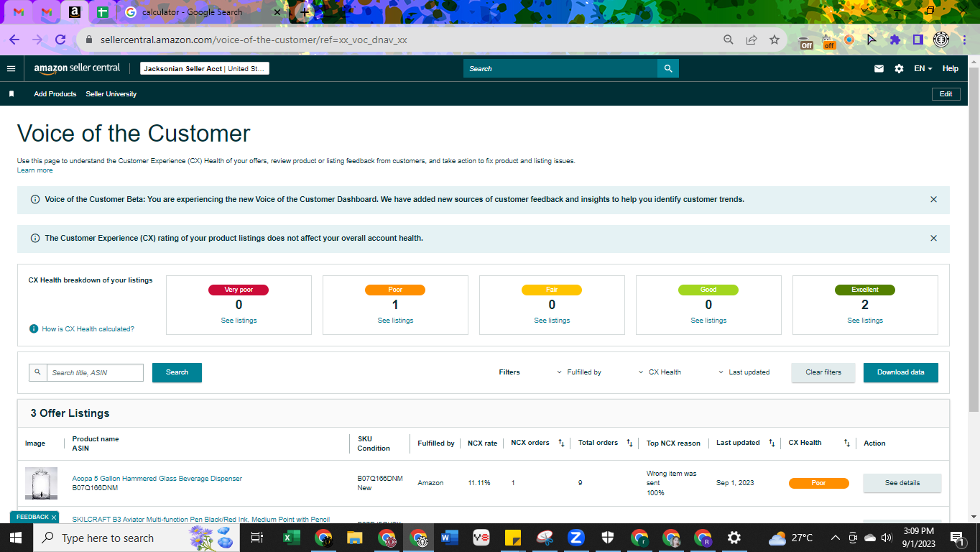The height and width of the screenshot is (552, 980).
Task: Click the Amazon Seller Central logo
Action: pos(78,69)
